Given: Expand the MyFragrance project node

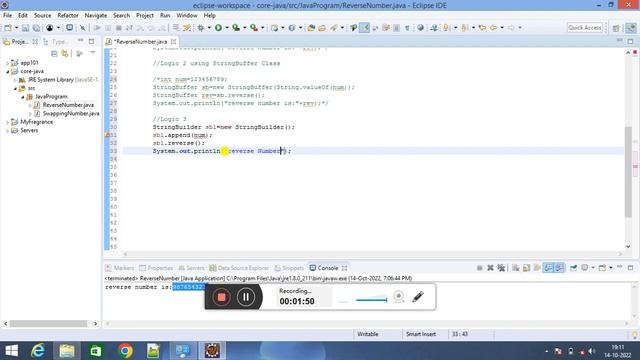Looking at the screenshot, I should (x=7, y=122).
